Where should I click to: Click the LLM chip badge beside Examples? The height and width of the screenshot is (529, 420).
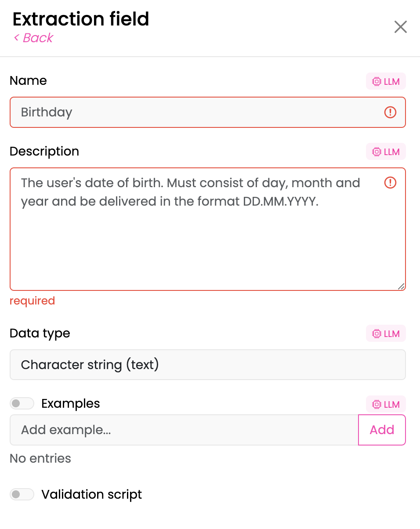coord(386,404)
